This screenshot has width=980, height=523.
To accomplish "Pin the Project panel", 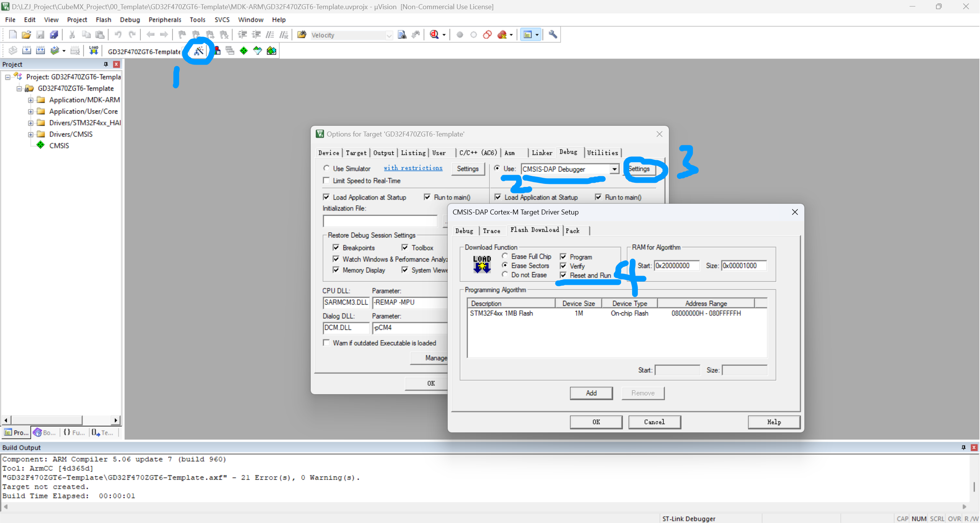I will point(106,64).
